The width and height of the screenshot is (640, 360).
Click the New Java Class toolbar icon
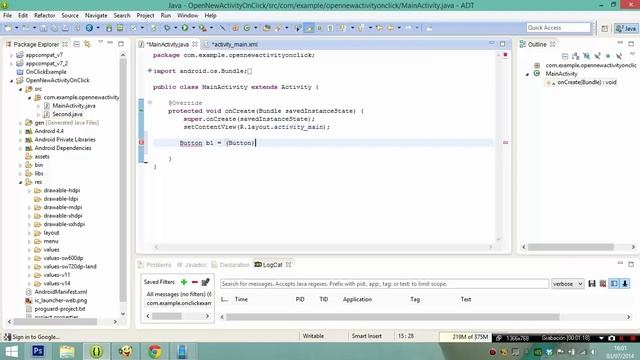coord(247,28)
